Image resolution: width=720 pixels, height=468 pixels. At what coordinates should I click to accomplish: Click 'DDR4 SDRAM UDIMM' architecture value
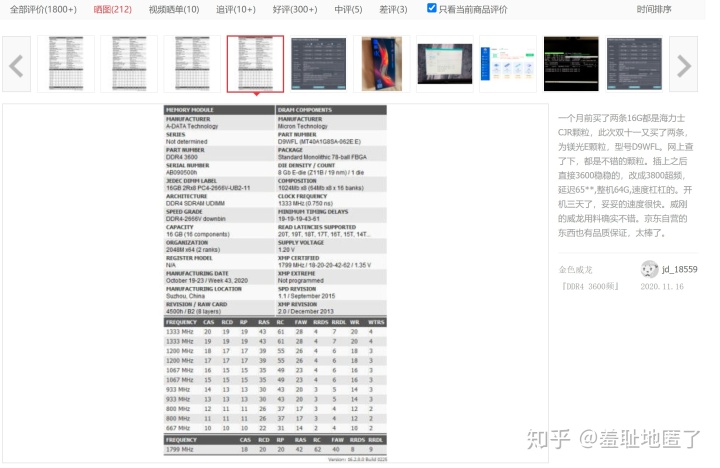point(195,203)
